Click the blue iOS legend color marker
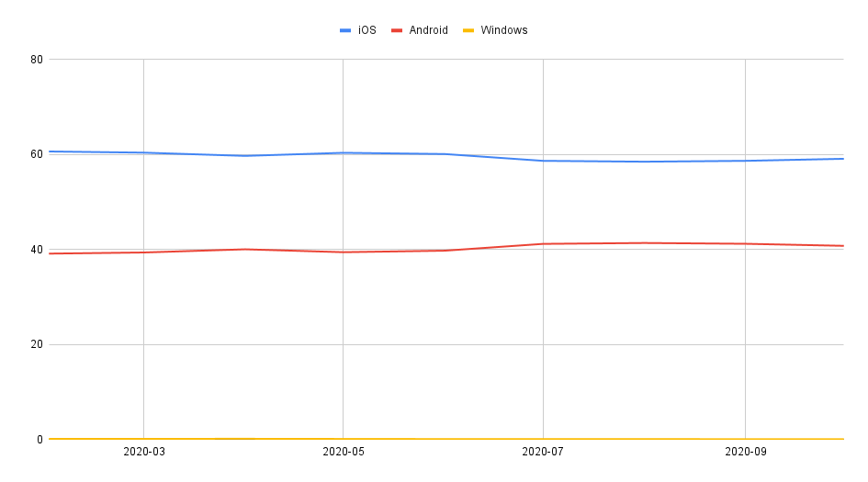 pos(345,30)
